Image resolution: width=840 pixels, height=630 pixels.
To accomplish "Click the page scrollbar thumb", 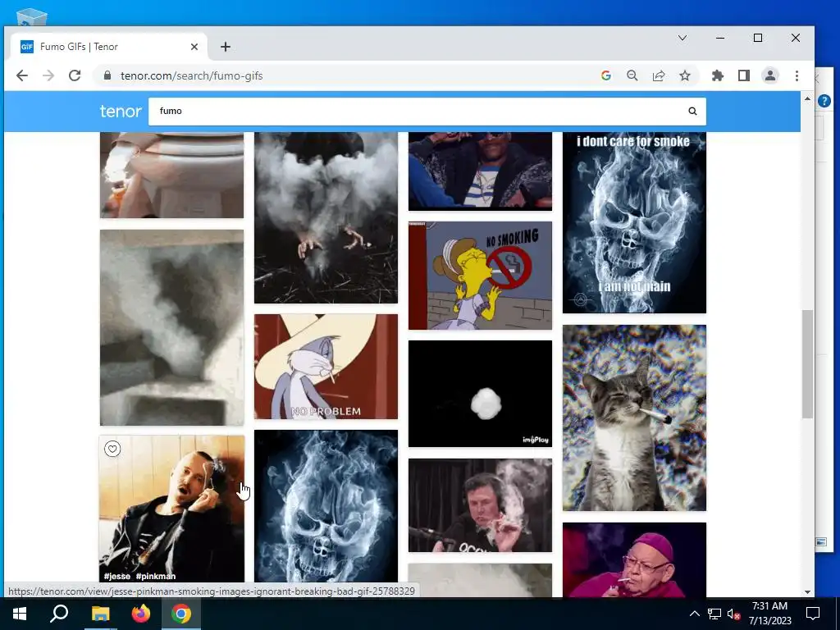I will [807, 364].
